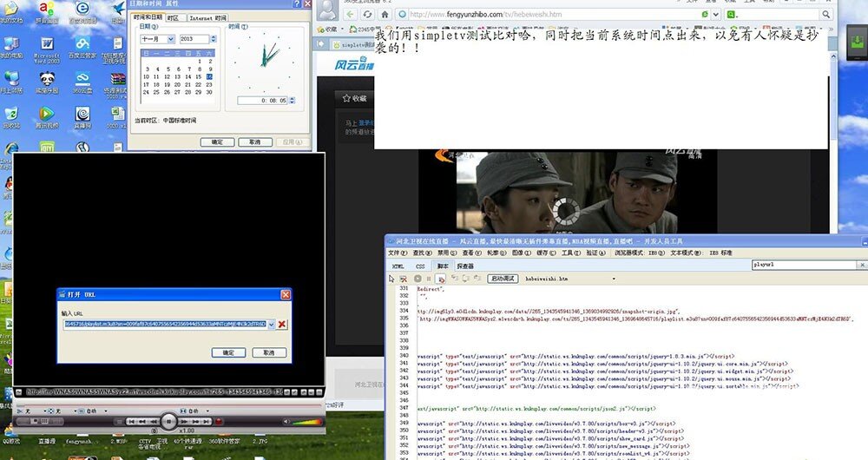Click the URL input field in Open URL dialog

point(166,325)
